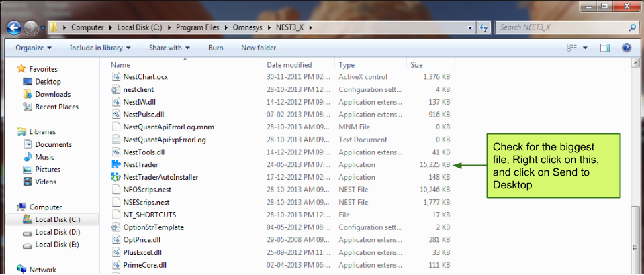Click the Forward navigation arrow button
The height and width of the screenshot is (275, 644).
30,28
